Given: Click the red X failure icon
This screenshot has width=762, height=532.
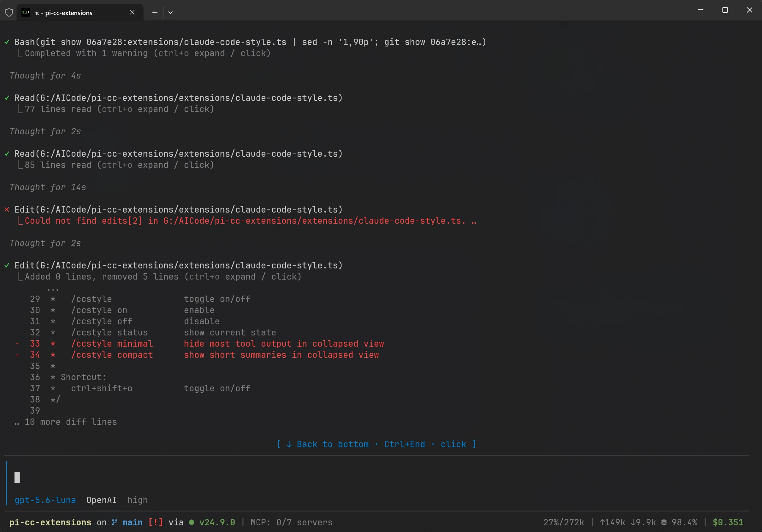Looking at the screenshot, I should coord(7,210).
